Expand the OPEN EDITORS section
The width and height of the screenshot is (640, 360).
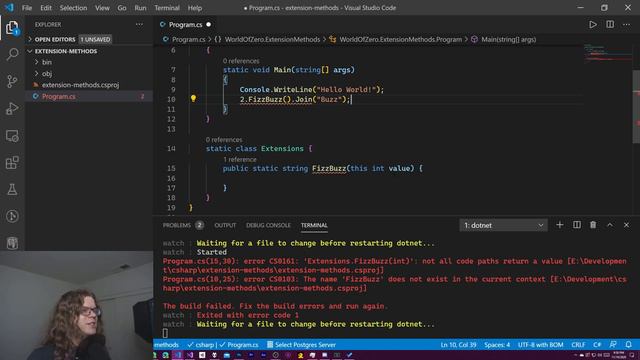point(55,39)
